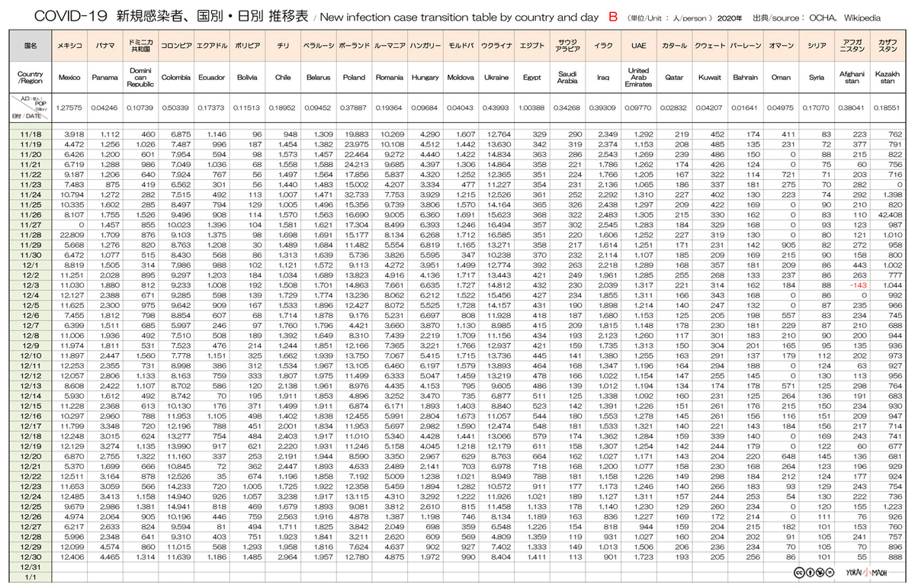Screen dimensions: 915x588
Task: Click the Creative Commons CC icon
Action: tap(798, 572)
